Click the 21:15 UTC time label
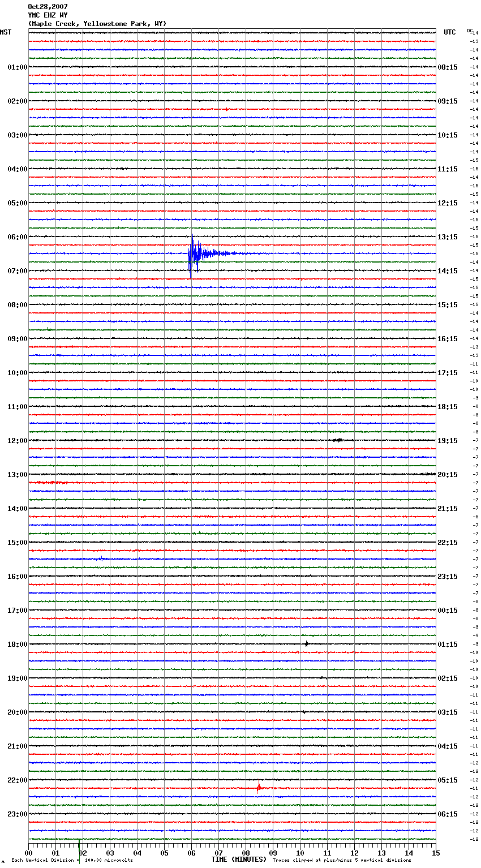This screenshot has height=868, width=481. coord(448,509)
